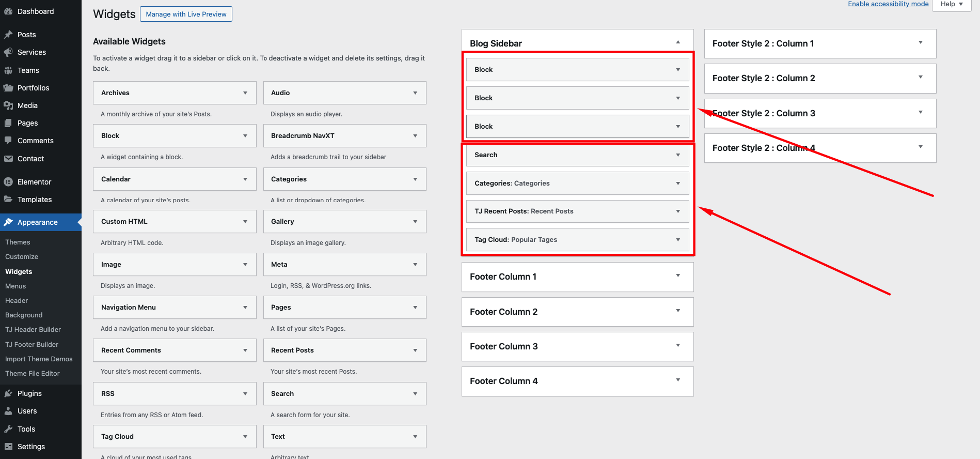Click the Plugins plug icon

[8, 393]
